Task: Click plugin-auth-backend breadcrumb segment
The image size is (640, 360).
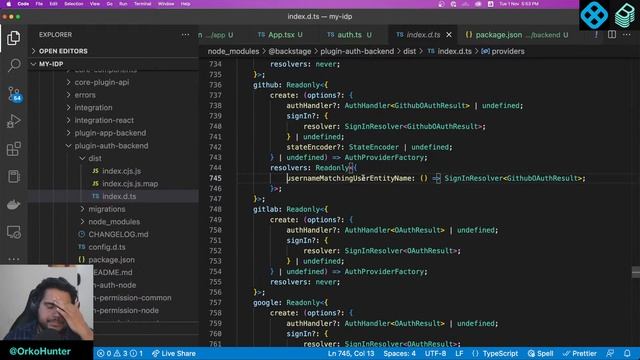Action: 357,51
